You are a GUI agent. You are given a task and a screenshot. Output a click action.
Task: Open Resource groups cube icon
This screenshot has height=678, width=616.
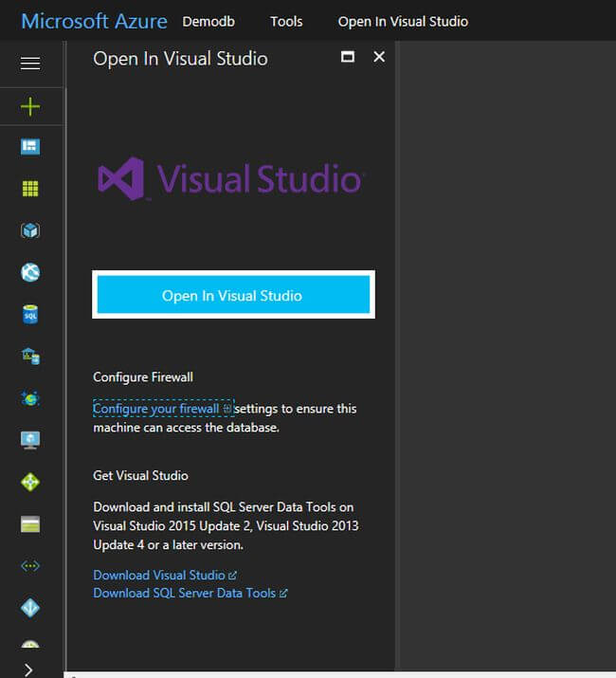pos(30,230)
